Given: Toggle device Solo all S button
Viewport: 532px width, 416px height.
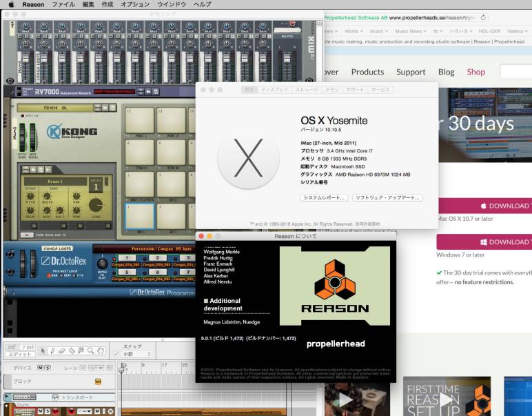Looking at the screenshot, I should (x=47, y=368).
